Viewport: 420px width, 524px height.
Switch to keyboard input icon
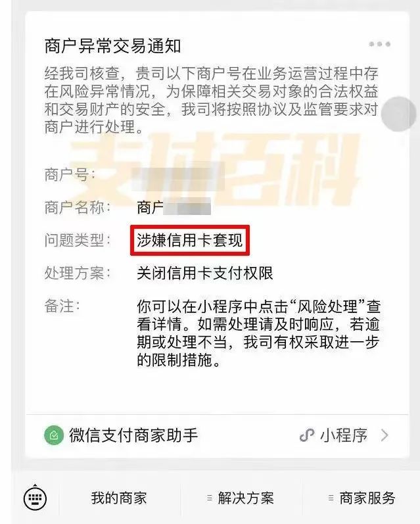click(35, 498)
